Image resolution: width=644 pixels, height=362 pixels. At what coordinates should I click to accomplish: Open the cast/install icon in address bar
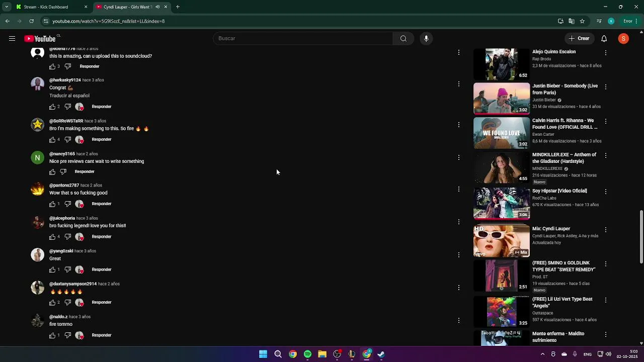[x=560, y=21]
